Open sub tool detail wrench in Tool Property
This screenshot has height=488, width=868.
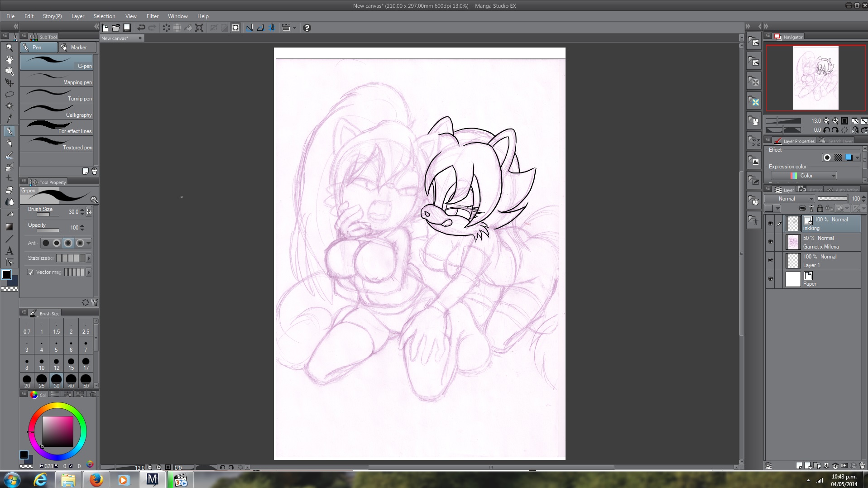[95, 302]
